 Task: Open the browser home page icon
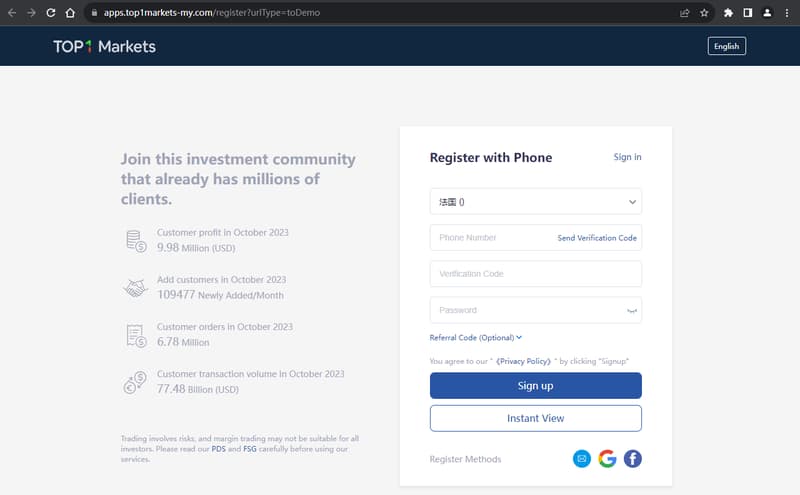point(70,13)
